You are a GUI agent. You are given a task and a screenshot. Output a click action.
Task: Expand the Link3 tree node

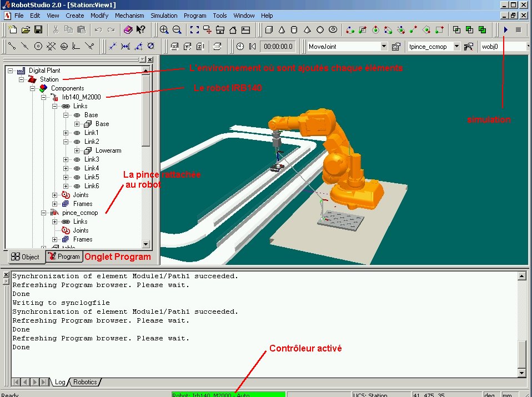pyautogui.click(x=66, y=159)
